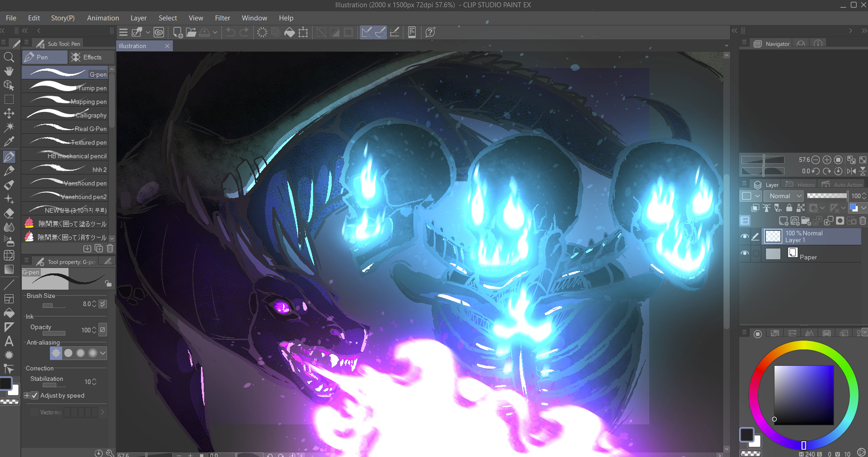
Task: Close the Illustration canvas tab
Action: (x=167, y=46)
